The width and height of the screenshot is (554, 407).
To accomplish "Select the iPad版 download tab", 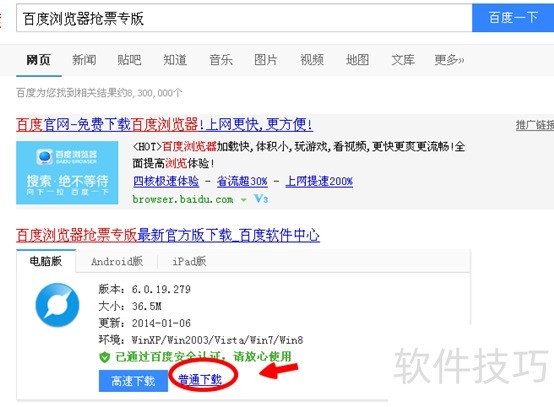I will point(189,261).
